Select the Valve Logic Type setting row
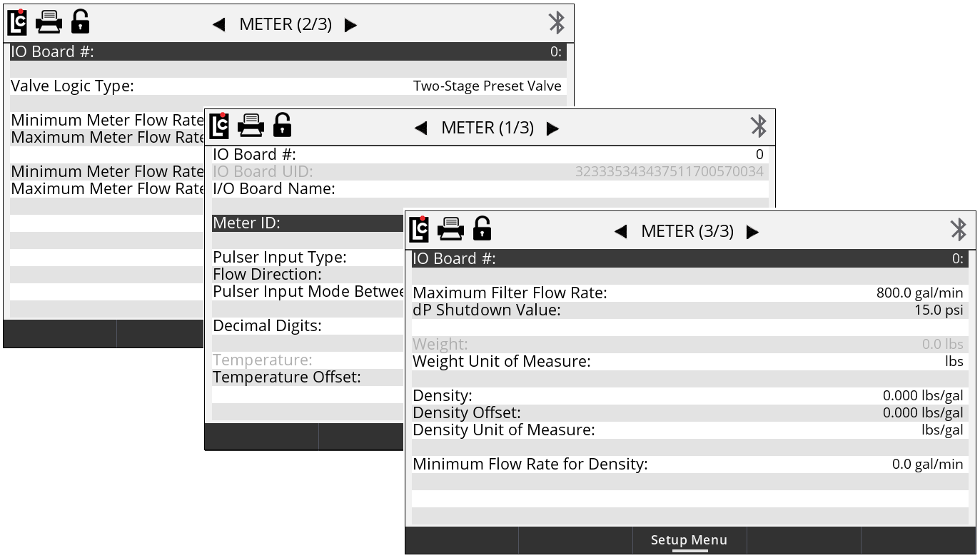The image size is (980, 558). click(x=286, y=86)
